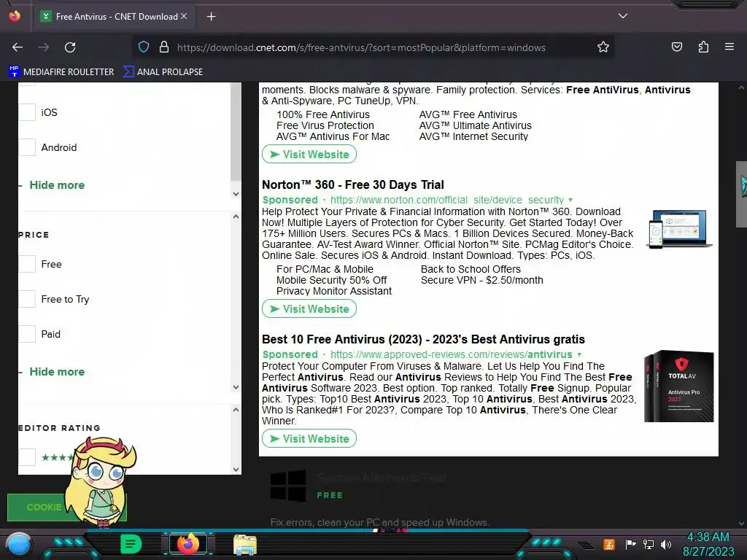Open green notes app on taskbar
This screenshot has height=560, width=747.
tap(131, 544)
